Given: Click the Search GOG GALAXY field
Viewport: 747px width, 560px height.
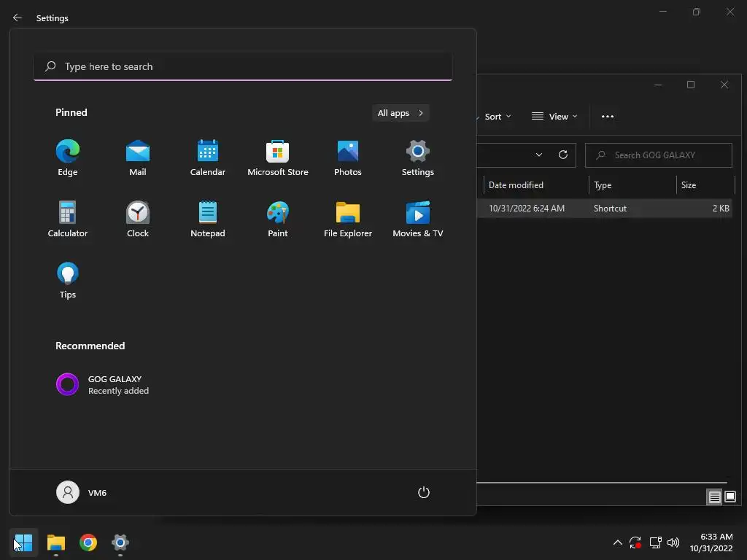Looking at the screenshot, I should click(x=659, y=155).
